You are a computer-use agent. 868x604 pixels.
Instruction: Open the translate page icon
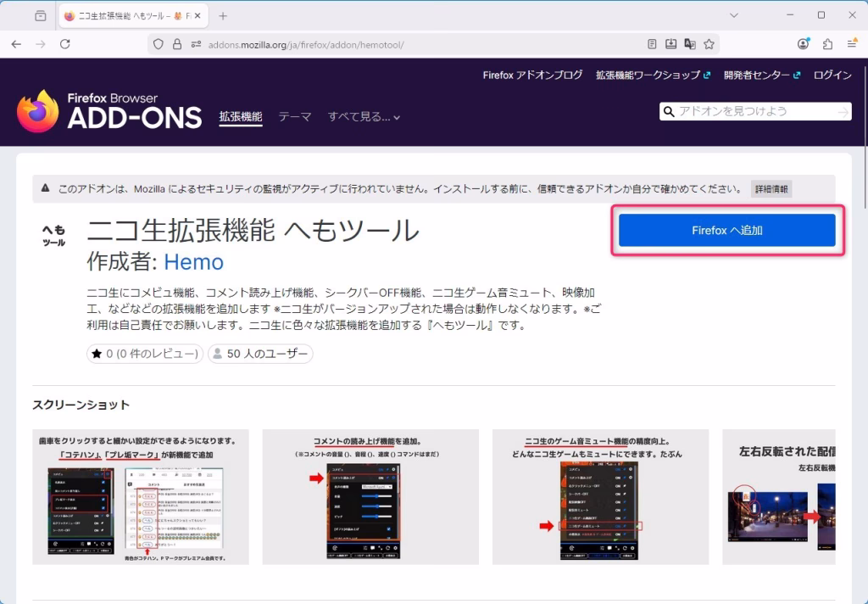(x=690, y=44)
